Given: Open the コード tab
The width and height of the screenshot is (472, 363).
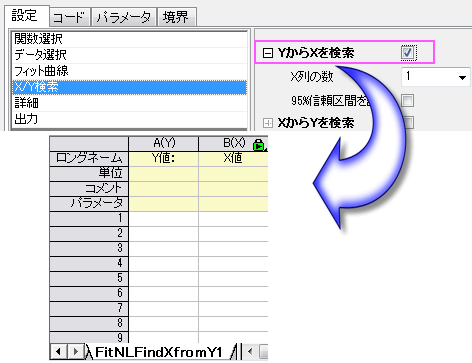Looking at the screenshot, I should 70,17.
